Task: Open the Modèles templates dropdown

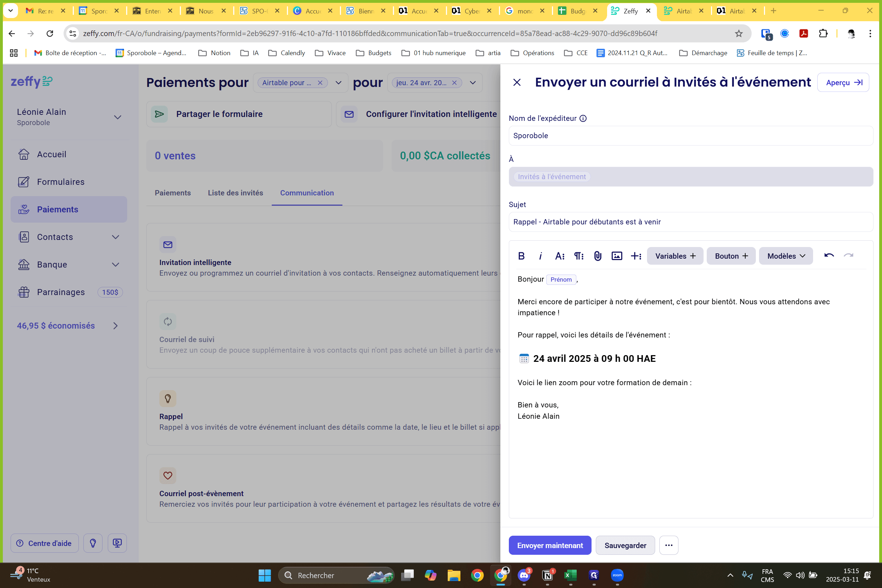Action: [786, 256]
